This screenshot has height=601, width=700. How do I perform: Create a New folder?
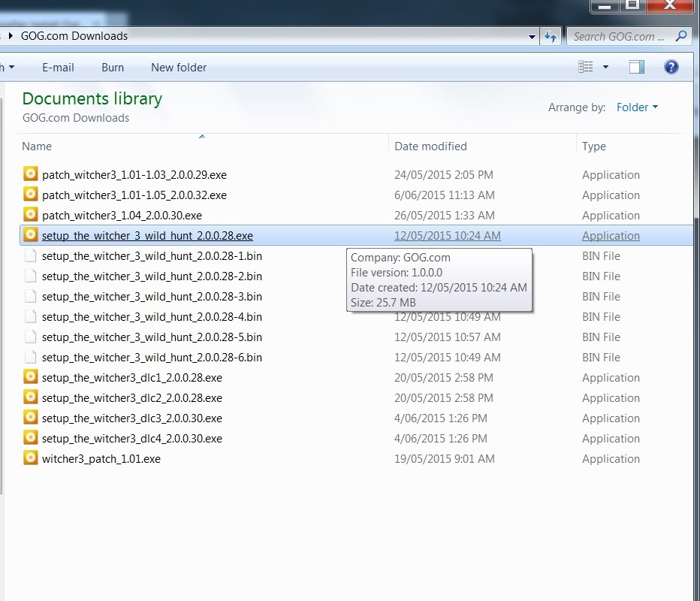click(x=179, y=68)
